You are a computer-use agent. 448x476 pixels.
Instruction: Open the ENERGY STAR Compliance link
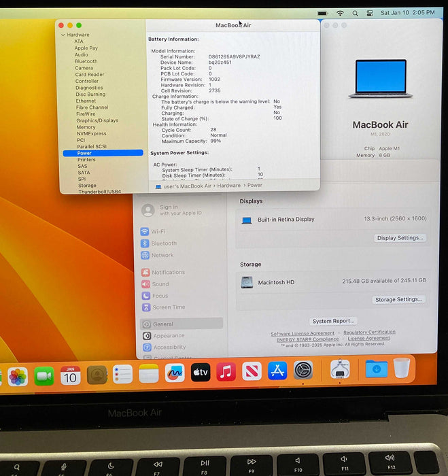307,340
